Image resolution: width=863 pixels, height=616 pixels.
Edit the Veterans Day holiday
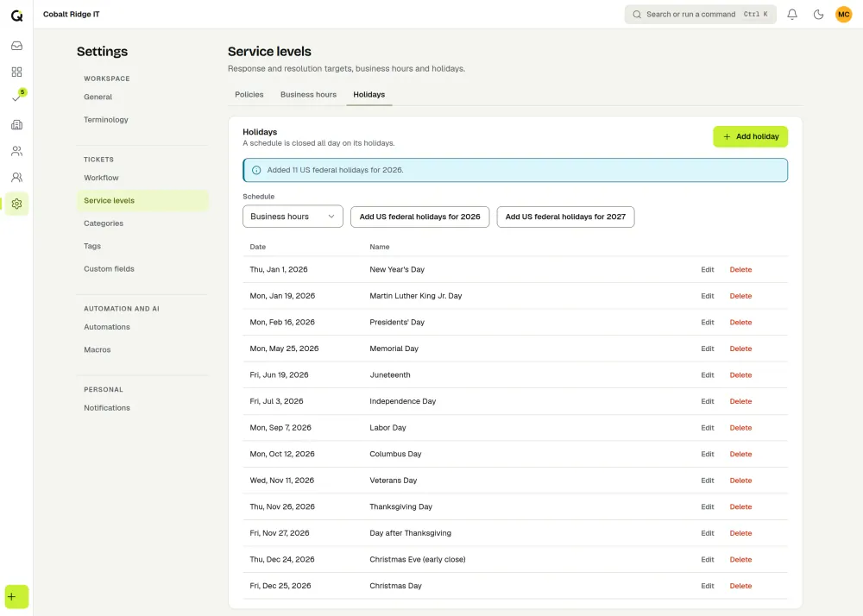coord(708,481)
